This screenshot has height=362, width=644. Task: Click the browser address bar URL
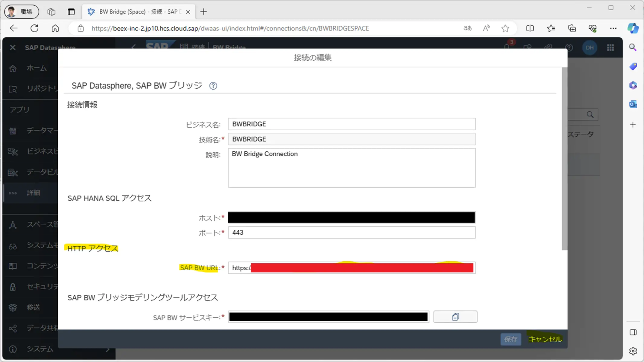pyautogui.click(x=230, y=28)
